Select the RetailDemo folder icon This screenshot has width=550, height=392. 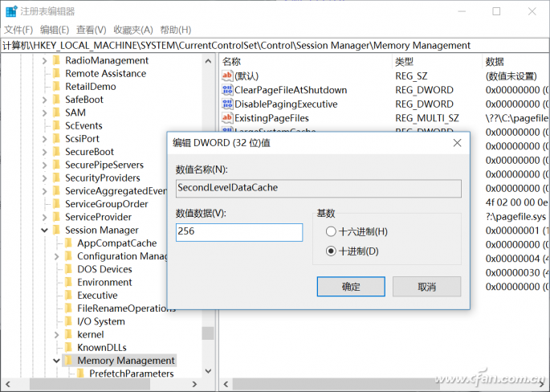pos(56,86)
